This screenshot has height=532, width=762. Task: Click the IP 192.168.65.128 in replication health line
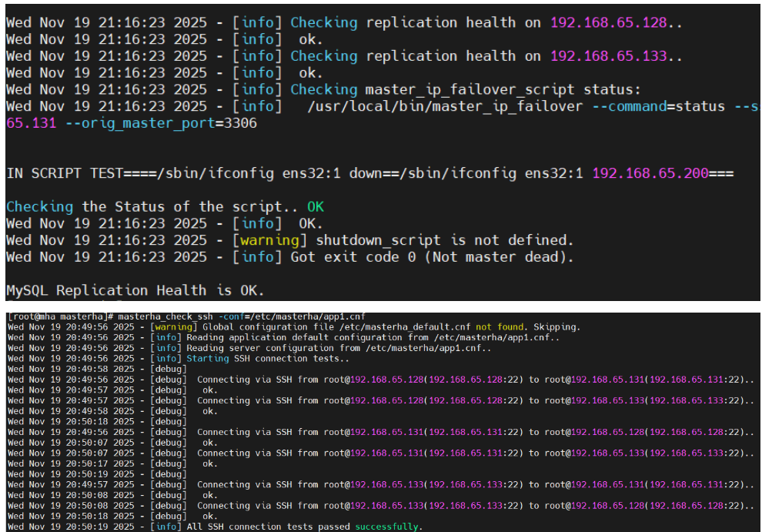click(608, 22)
